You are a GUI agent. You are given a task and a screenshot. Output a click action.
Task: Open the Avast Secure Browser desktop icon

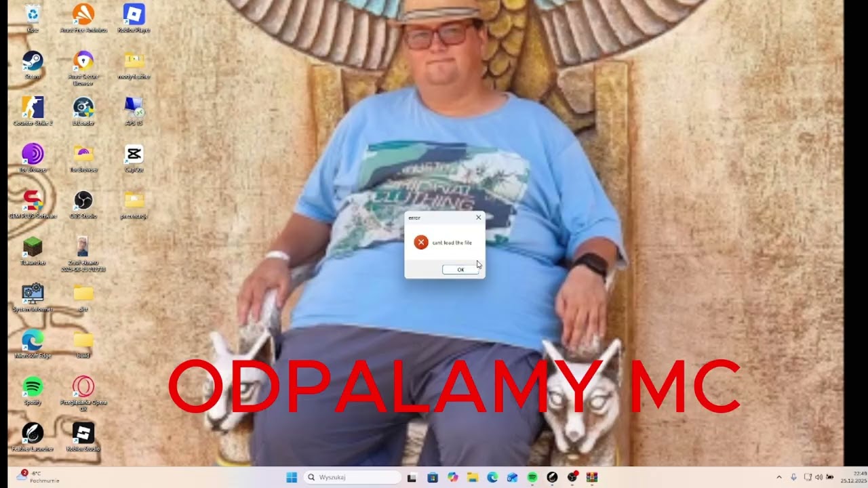coord(83,68)
